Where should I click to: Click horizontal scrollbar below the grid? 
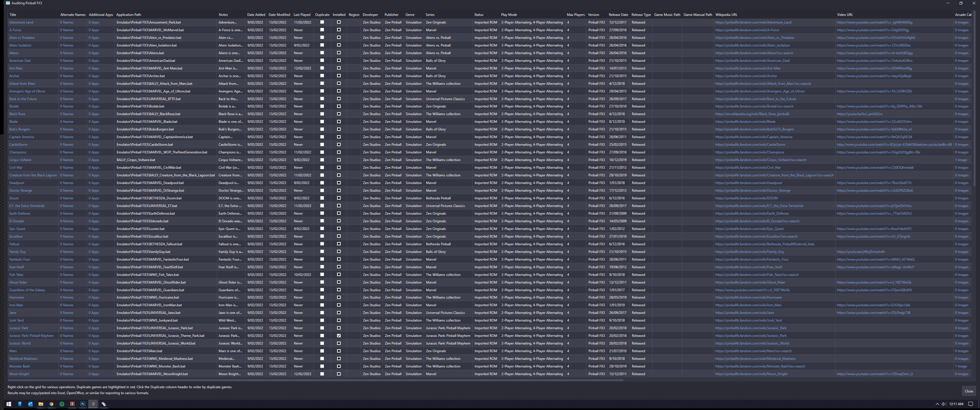click(x=316, y=380)
